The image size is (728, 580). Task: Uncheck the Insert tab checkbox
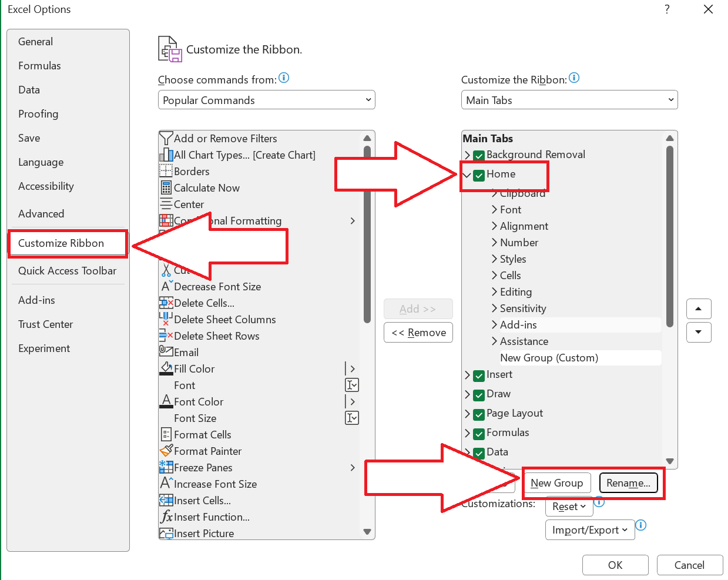[479, 375]
